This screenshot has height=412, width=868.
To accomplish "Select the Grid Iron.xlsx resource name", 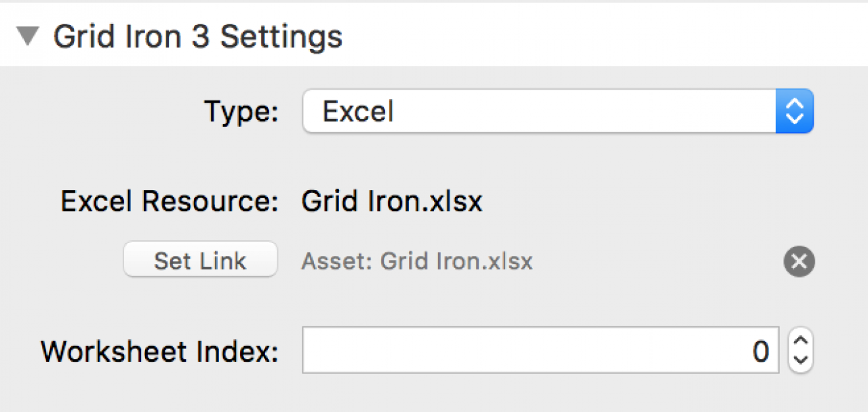I will 392,202.
